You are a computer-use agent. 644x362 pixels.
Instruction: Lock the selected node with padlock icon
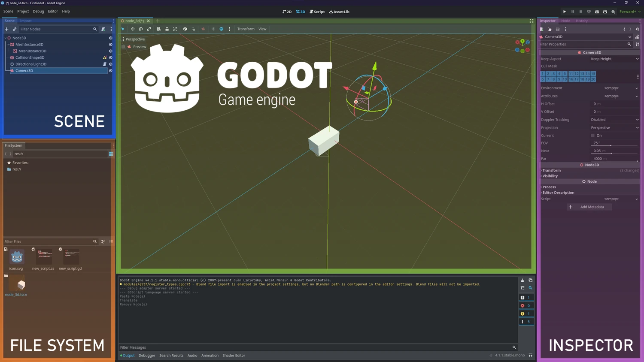[167, 29]
